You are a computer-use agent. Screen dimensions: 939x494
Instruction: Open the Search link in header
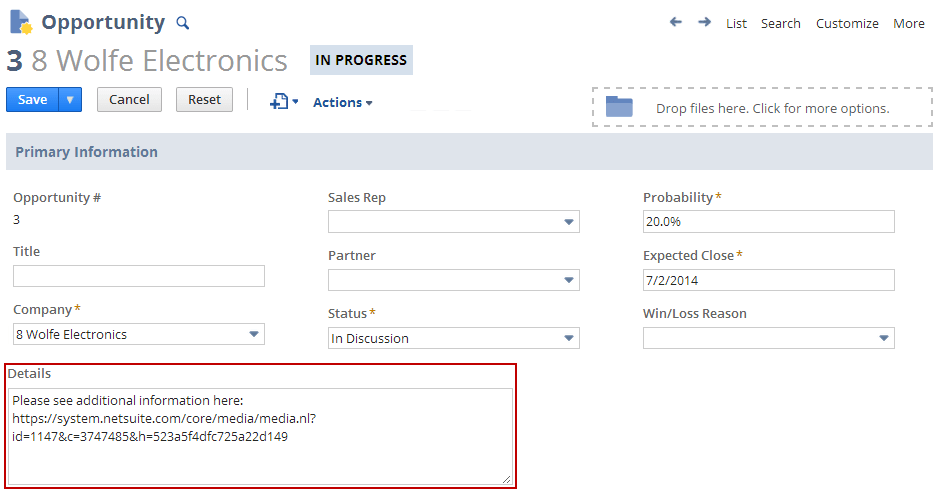(x=780, y=23)
